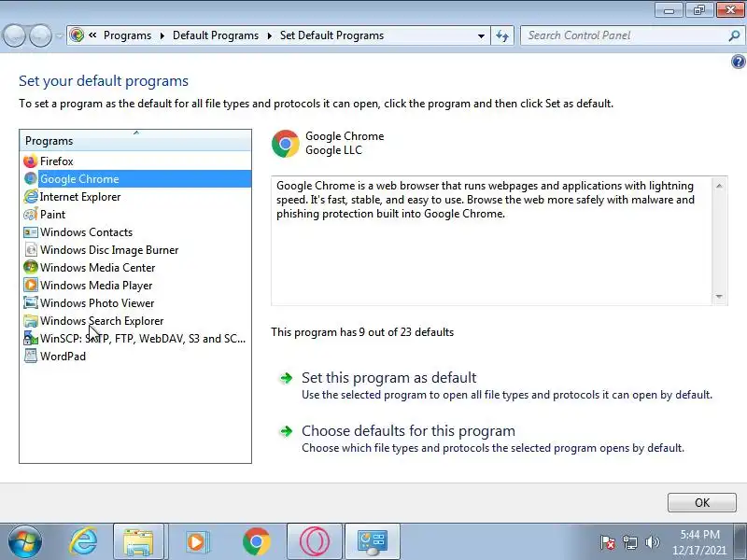The image size is (747, 560).
Task: Select Paint in the Programs list
Action: (x=52, y=215)
